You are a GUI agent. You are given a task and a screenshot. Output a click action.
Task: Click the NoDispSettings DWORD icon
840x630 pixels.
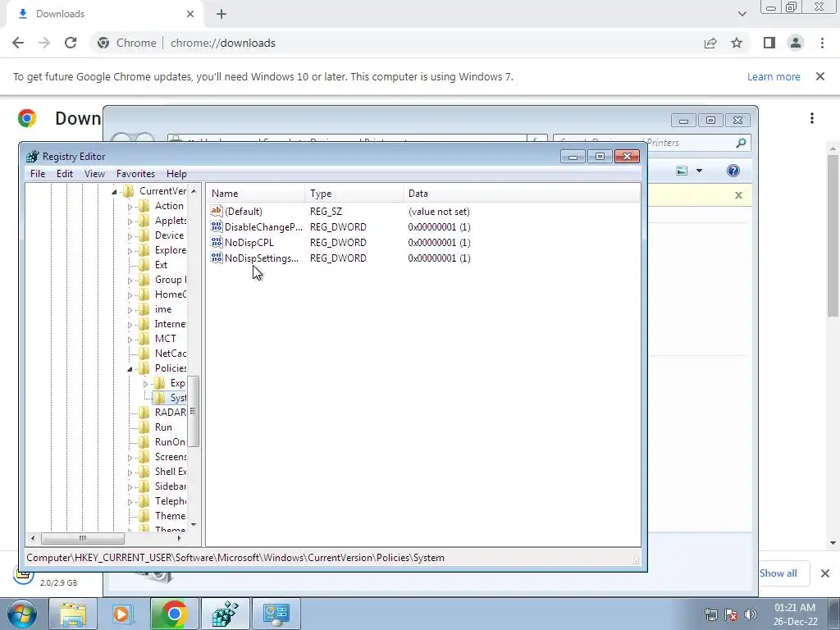217,258
